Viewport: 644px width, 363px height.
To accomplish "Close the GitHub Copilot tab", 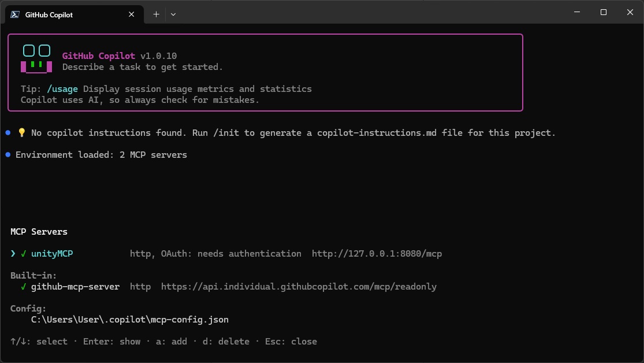I will point(134,14).
